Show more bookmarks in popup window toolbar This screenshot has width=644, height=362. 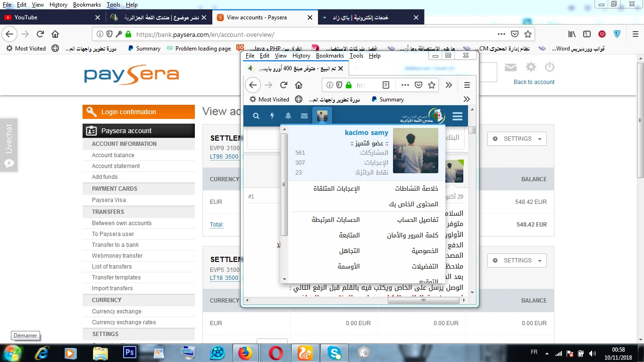pyautogui.click(x=467, y=100)
